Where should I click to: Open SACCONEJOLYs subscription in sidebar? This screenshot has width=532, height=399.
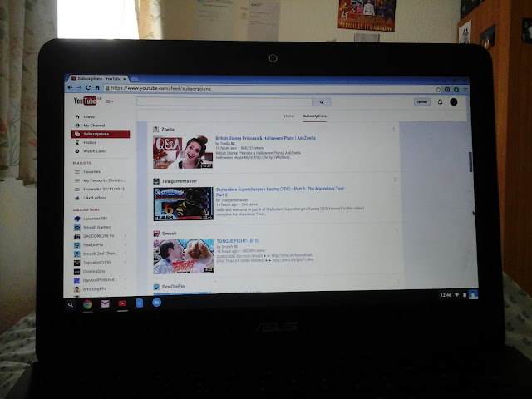101,236
